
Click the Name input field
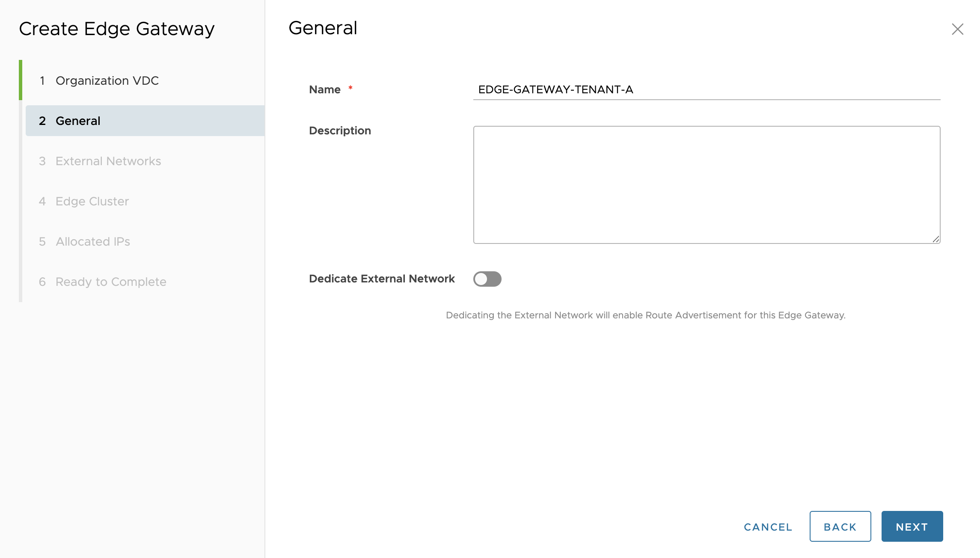tap(706, 89)
